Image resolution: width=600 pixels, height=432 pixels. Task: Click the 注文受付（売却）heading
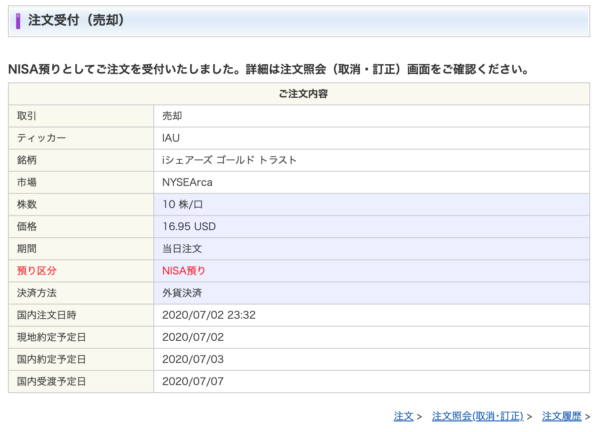coord(76,20)
